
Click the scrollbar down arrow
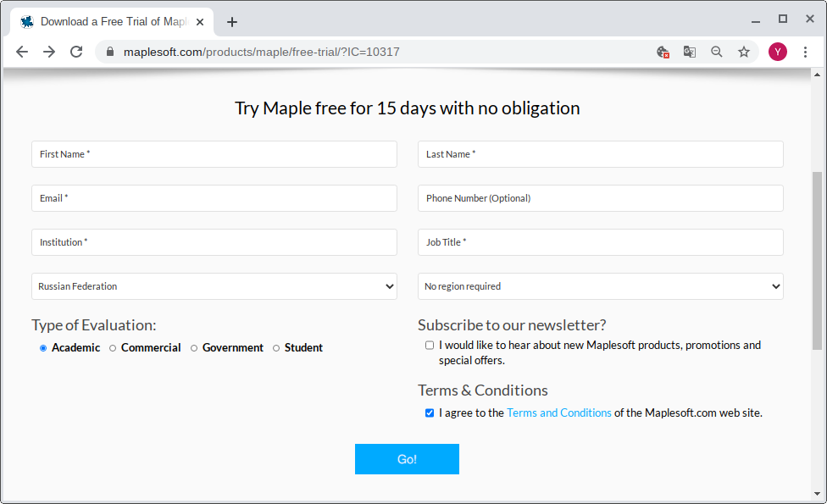[817, 494]
